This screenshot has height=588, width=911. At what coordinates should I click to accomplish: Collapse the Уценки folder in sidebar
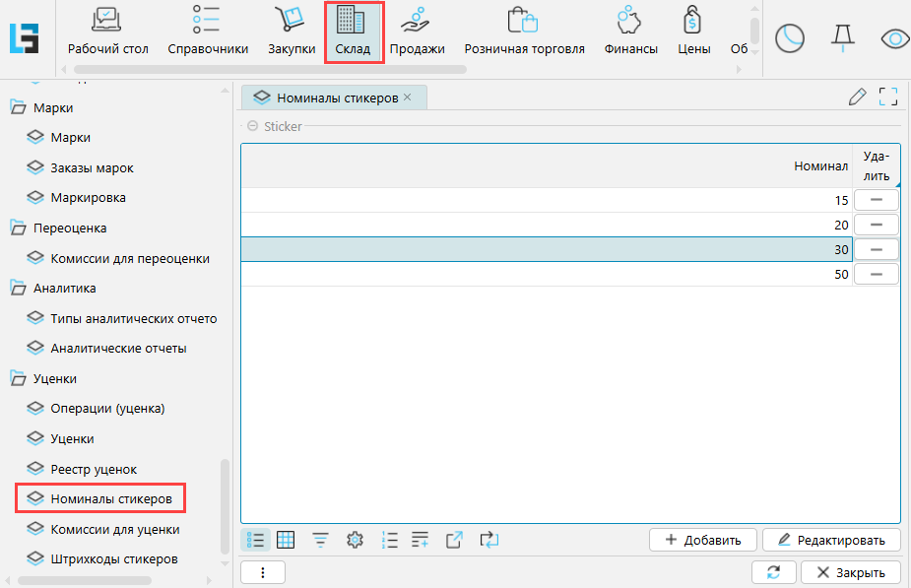coord(18,378)
